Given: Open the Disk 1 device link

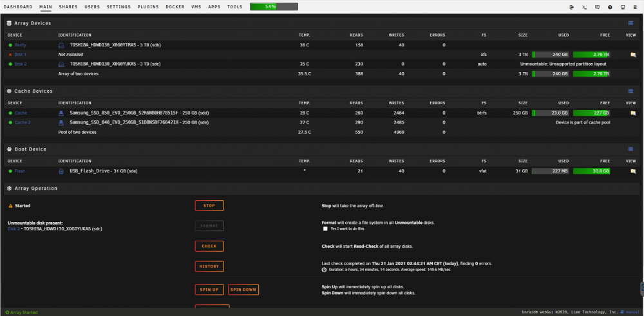Looking at the screenshot, I should pos(21,55).
